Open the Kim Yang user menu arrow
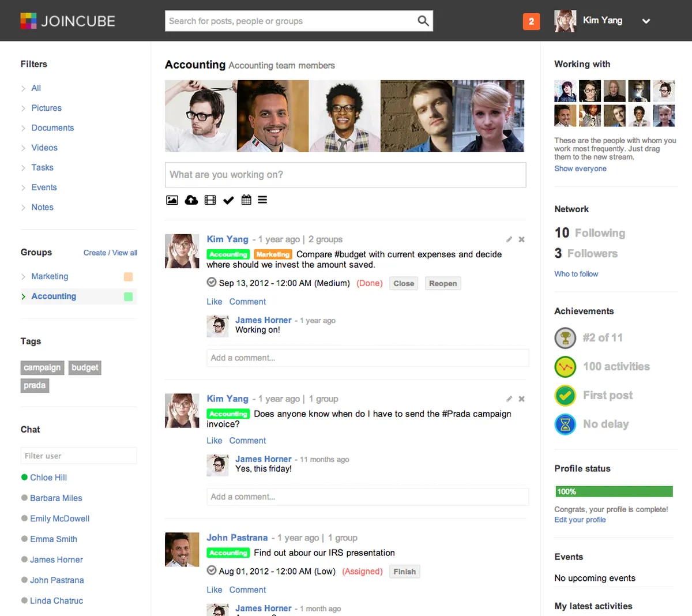The image size is (692, 616). click(x=646, y=21)
